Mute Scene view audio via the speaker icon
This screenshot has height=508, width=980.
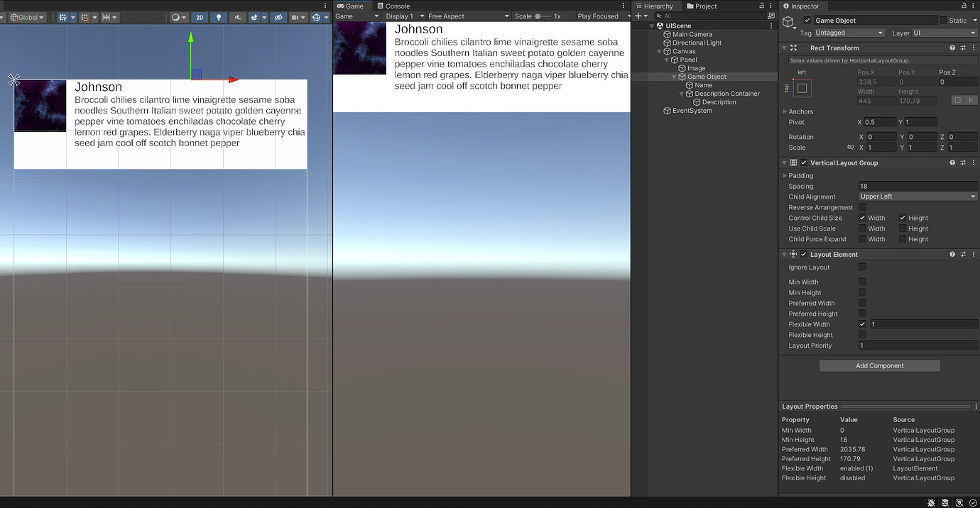237,17
